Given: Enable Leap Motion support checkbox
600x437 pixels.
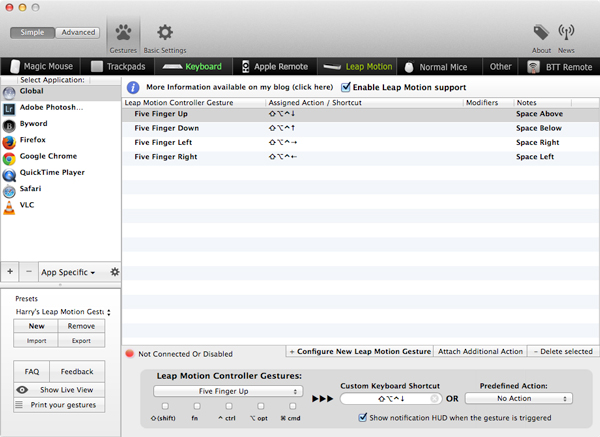Looking at the screenshot, I should coord(346,87).
